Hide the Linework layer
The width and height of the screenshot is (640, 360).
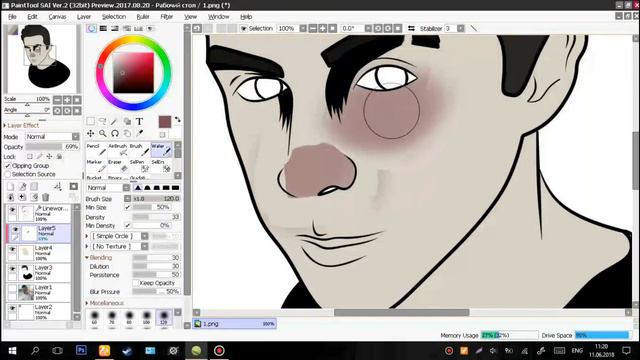(x=13, y=210)
